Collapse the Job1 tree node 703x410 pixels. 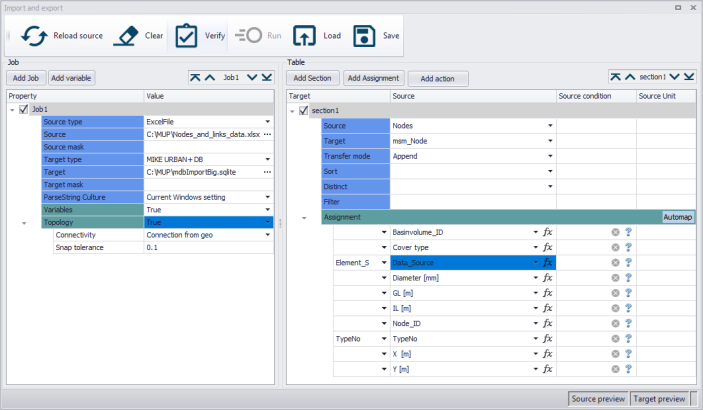[12, 109]
